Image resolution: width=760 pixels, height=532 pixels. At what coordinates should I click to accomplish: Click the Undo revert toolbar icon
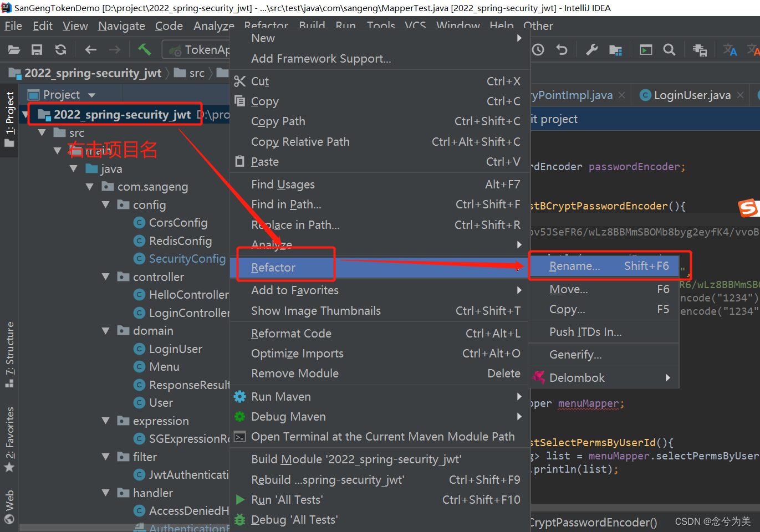pos(562,50)
